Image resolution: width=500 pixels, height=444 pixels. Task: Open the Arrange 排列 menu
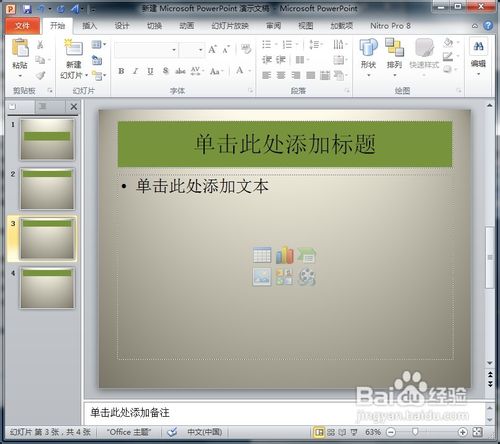[x=394, y=57]
